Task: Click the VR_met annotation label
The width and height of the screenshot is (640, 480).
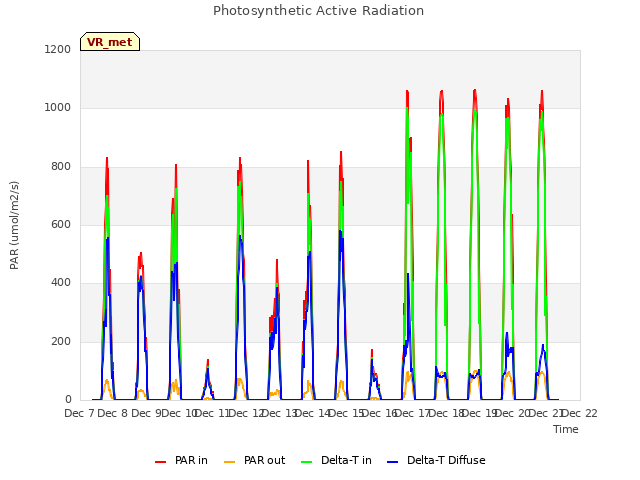Action: tap(110, 42)
